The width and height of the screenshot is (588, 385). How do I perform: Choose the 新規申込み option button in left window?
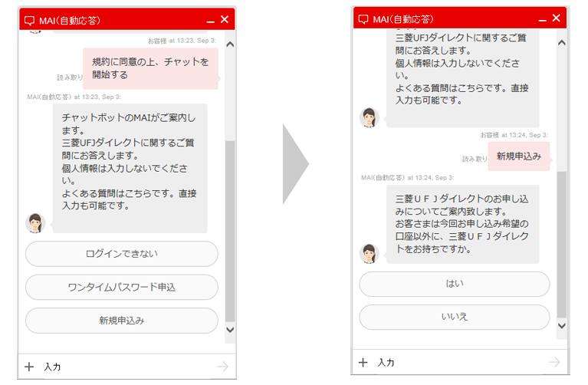coord(121,321)
